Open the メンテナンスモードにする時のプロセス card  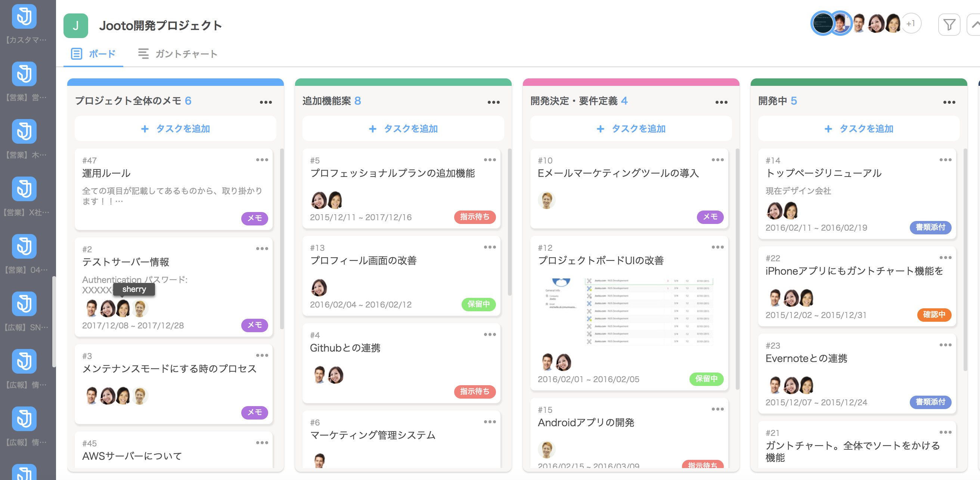point(174,384)
